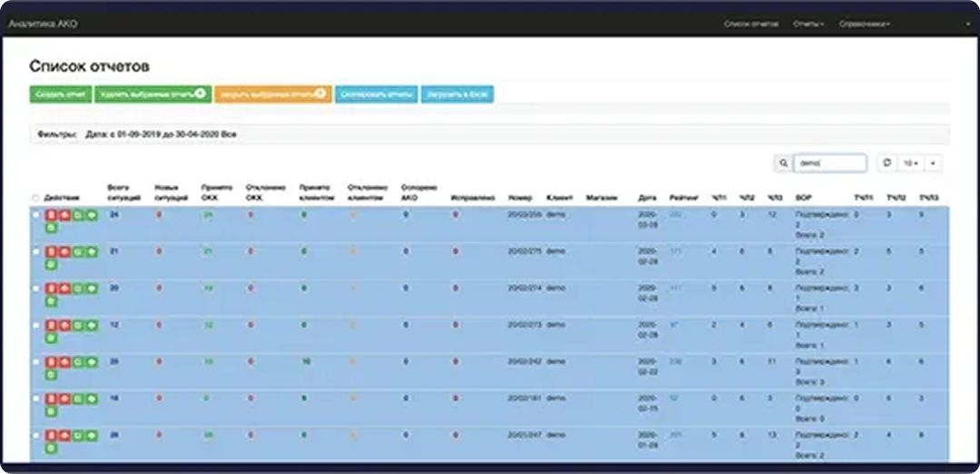
Task: Select the checkbox for the 12-situations row
Action: click(35, 324)
